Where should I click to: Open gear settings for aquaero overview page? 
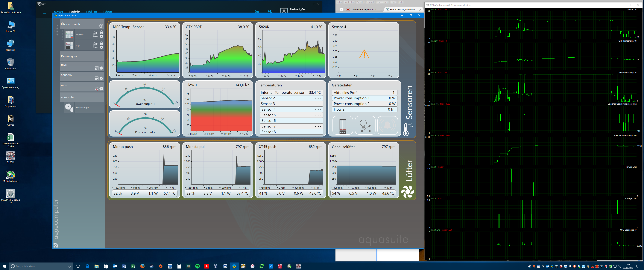(101, 37)
